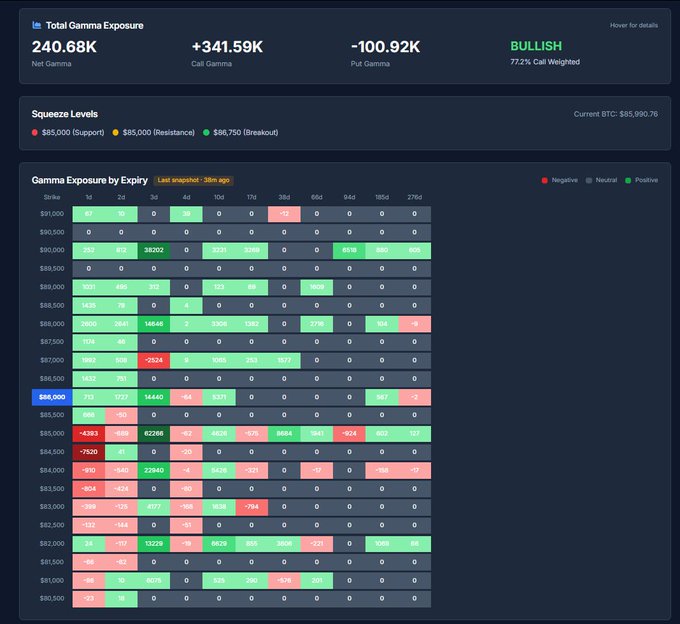This screenshot has height=624, width=680.
Task: Click the 6518 cell in $90,000 row
Action: pos(349,250)
